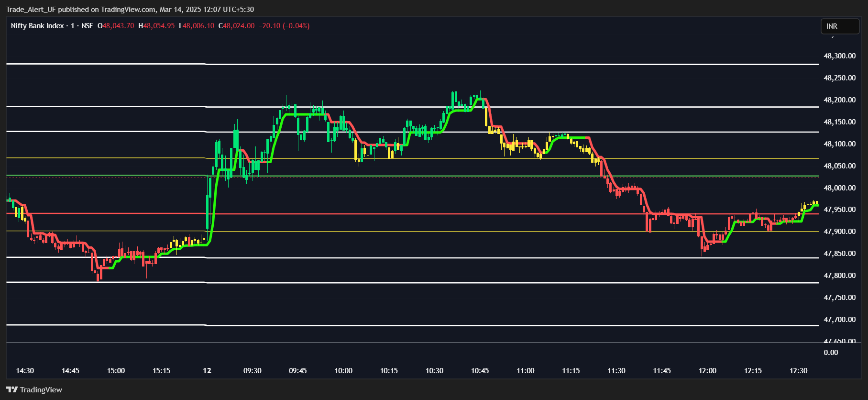Click the 15:15 time axis label

(161, 371)
